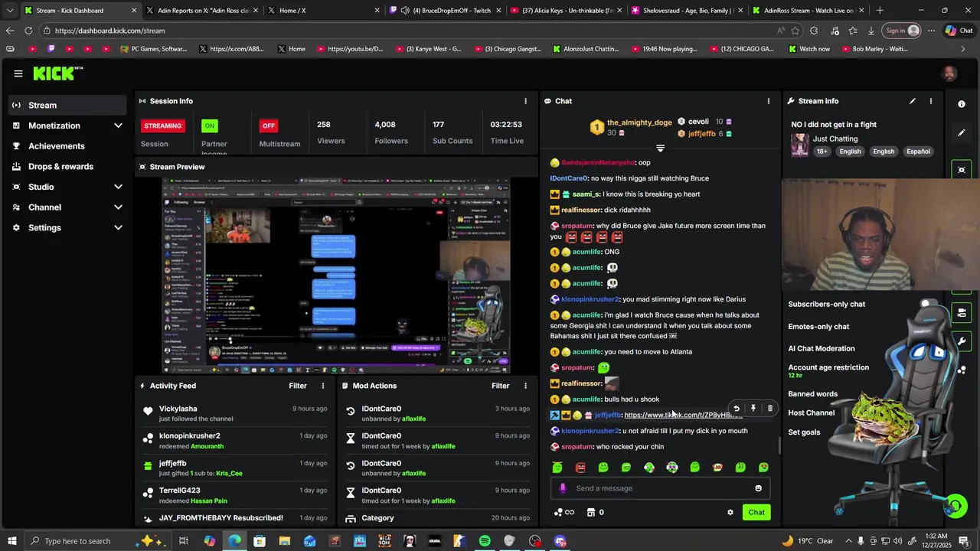Click the camera icon in right rail
Viewport: 980px width, 551px height.
pos(962,313)
